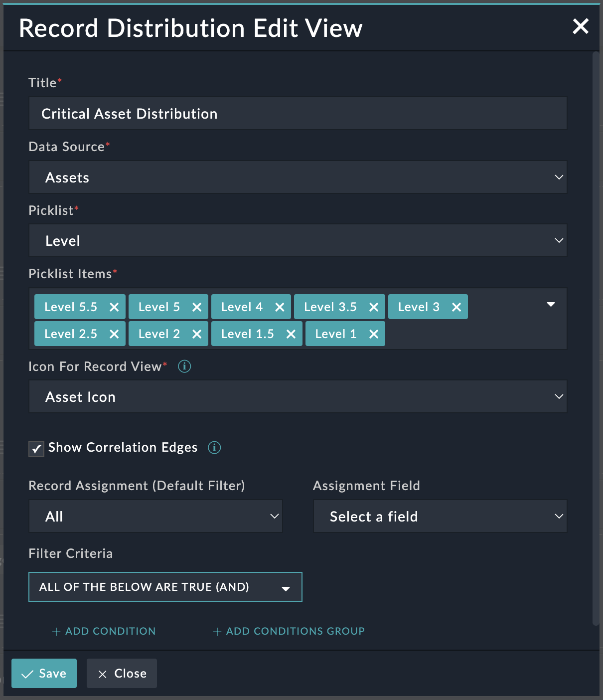This screenshot has width=603, height=700.
Task: Expand the Picklist dropdown set to Level
Action: 298,240
